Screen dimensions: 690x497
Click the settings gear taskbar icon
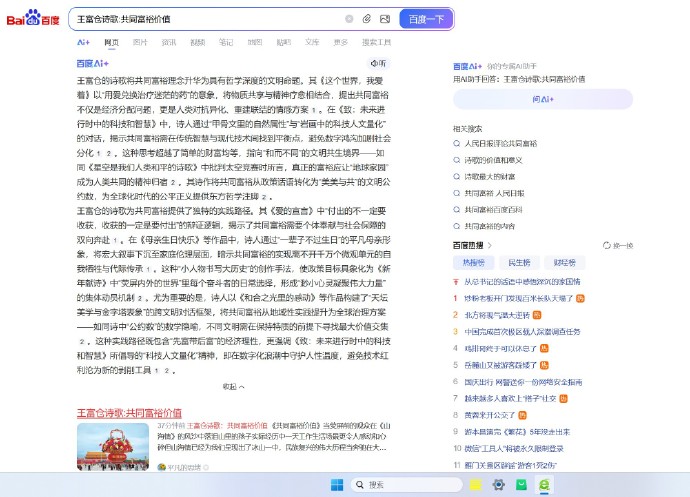click(499, 484)
